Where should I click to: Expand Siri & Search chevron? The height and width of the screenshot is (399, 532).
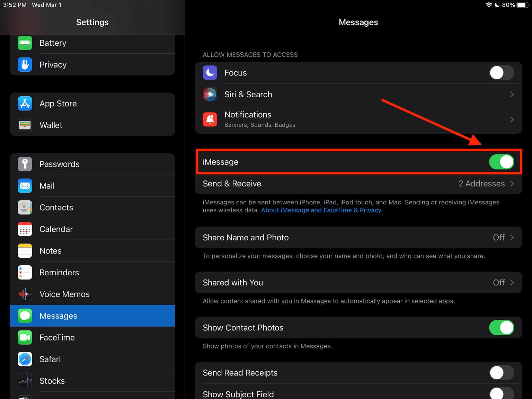click(x=512, y=95)
